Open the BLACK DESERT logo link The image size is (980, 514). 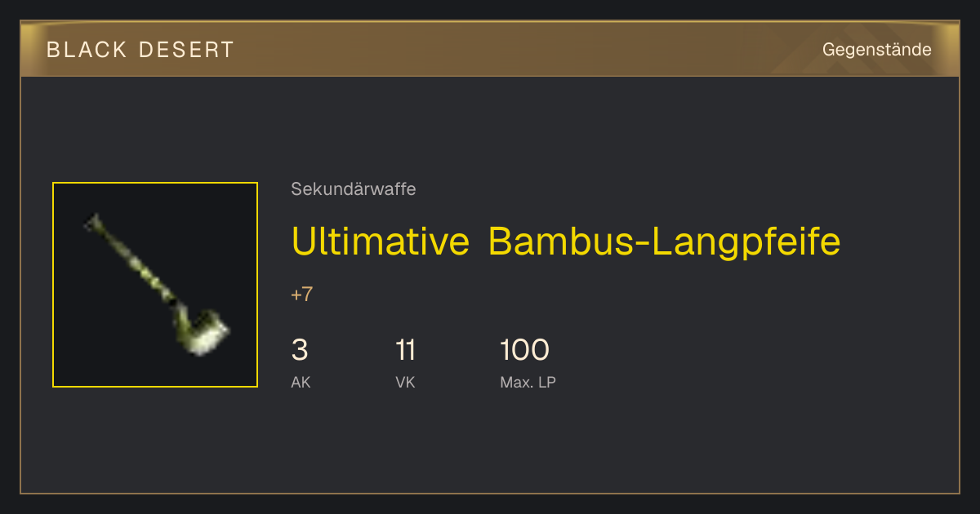pos(140,50)
